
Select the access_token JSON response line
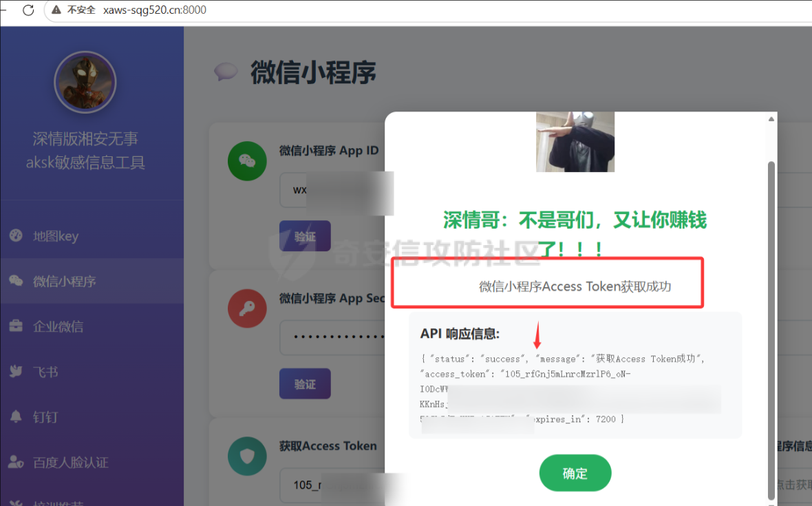point(525,374)
